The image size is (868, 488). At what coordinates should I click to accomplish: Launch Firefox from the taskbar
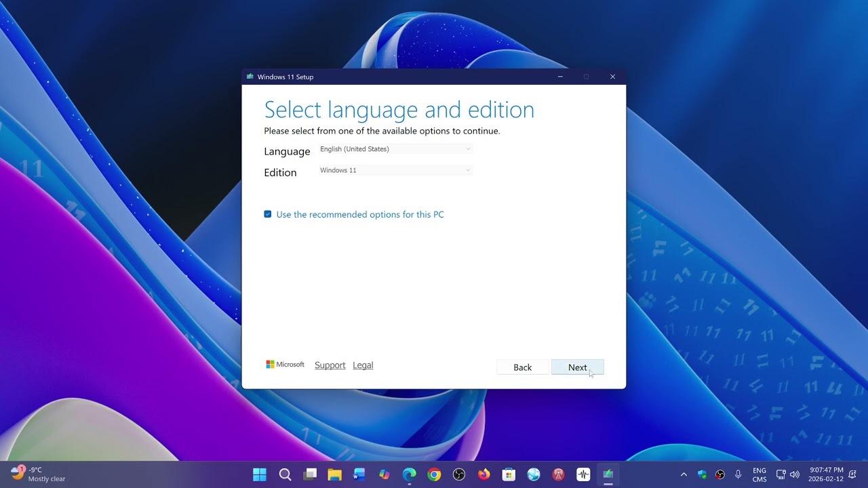(x=484, y=474)
